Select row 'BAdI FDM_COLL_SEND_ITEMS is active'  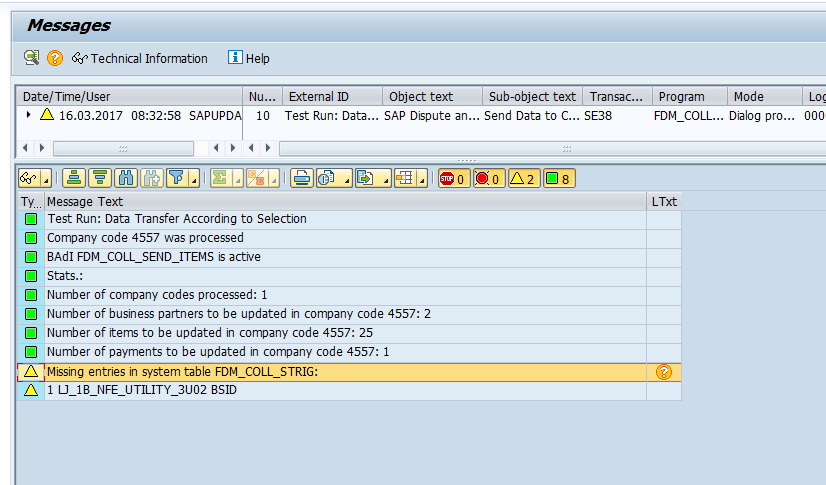point(346,256)
